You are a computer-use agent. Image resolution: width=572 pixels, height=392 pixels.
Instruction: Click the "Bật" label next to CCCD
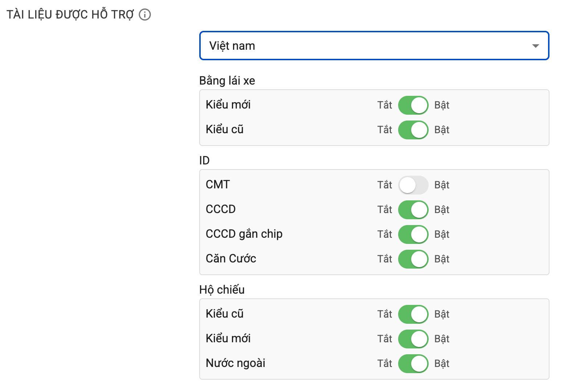click(x=442, y=209)
